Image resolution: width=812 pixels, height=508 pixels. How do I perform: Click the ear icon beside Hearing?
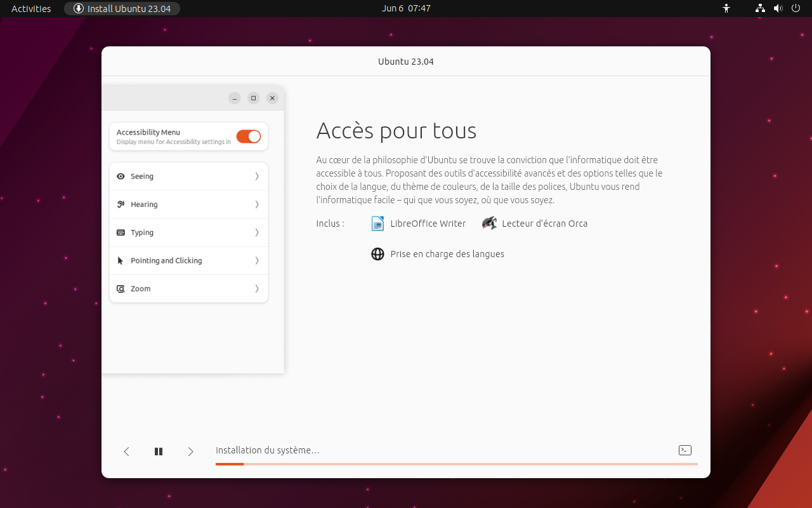[x=121, y=204]
